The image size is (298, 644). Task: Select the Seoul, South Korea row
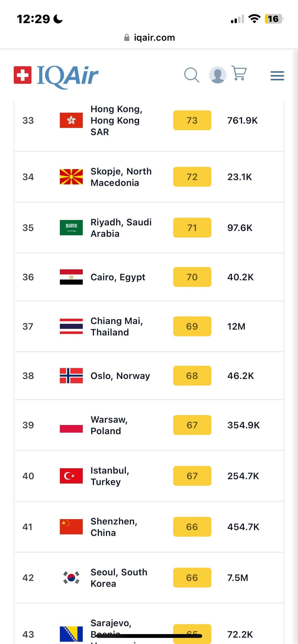(x=149, y=578)
